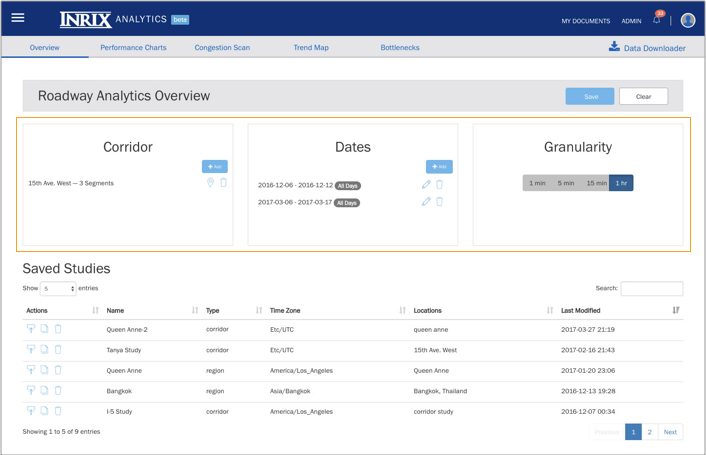Delete the I-5 Study
The width and height of the screenshot is (706, 455).
point(58,411)
